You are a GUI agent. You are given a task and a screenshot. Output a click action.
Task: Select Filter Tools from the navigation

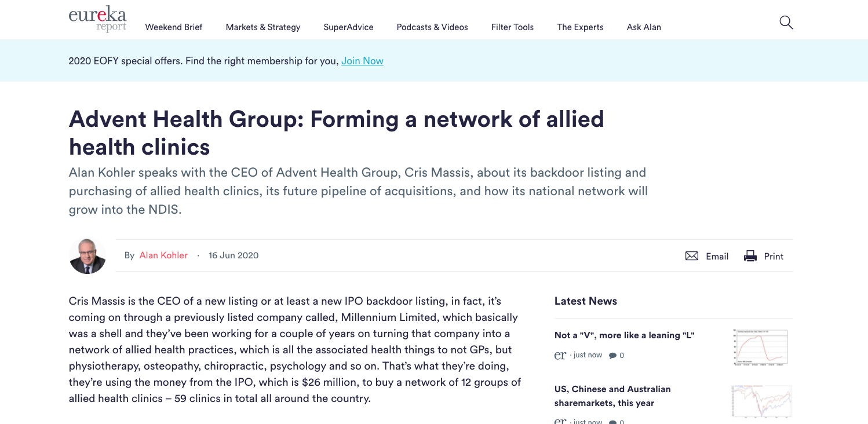click(512, 27)
